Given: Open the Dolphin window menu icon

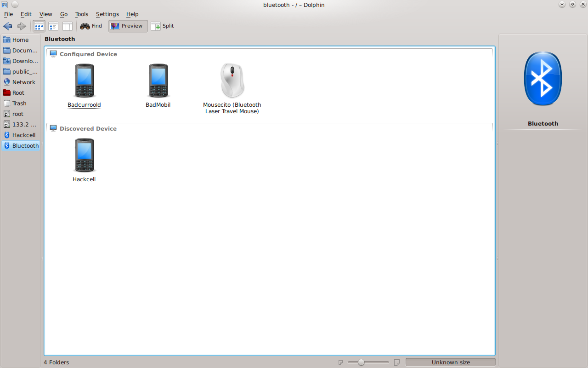Looking at the screenshot, I should click(x=5, y=5).
